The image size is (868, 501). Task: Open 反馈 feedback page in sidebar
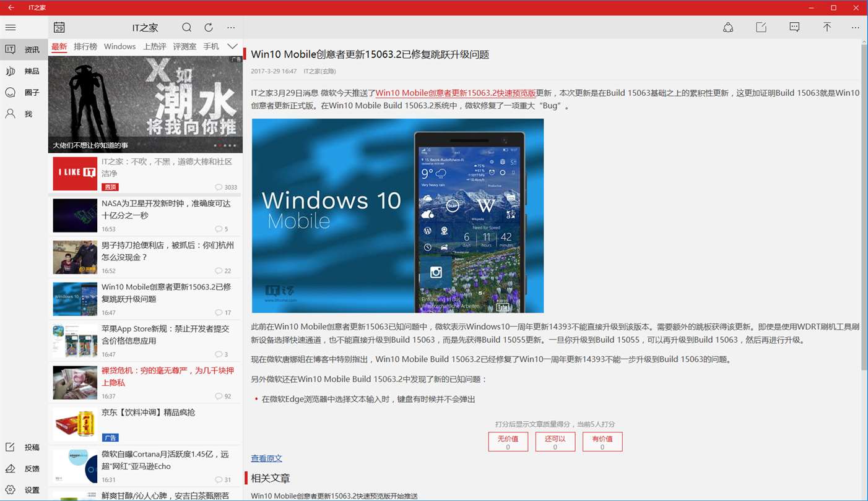tap(24, 468)
